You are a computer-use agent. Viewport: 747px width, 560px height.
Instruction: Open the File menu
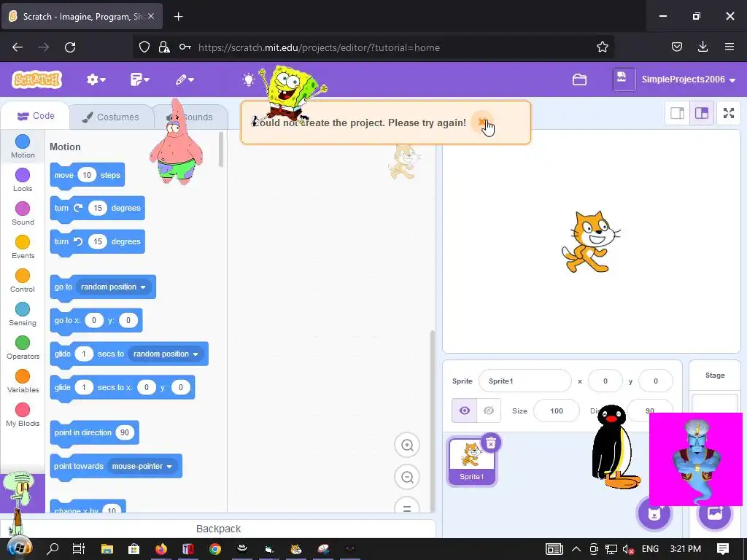(139, 79)
